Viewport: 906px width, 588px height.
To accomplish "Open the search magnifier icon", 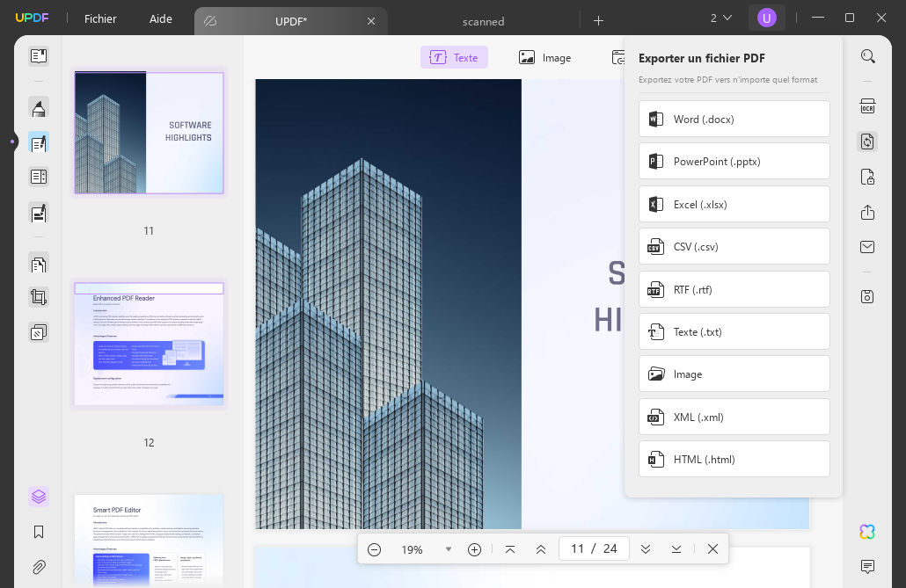I will click(x=867, y=56).
